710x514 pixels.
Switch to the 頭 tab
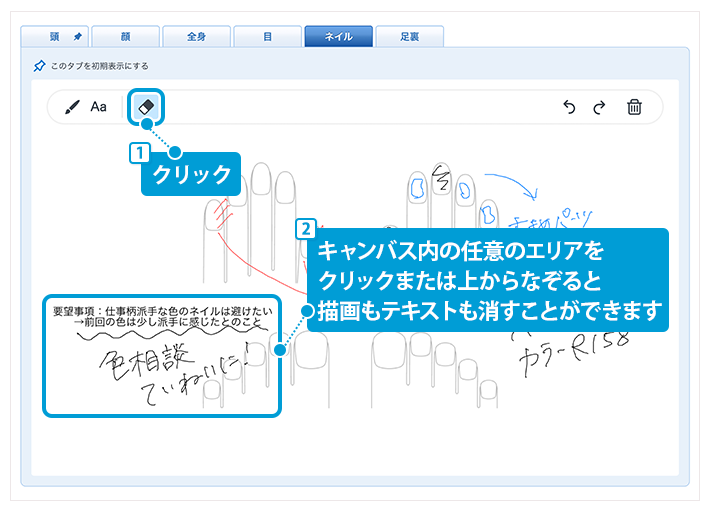(x=55, y=37)
